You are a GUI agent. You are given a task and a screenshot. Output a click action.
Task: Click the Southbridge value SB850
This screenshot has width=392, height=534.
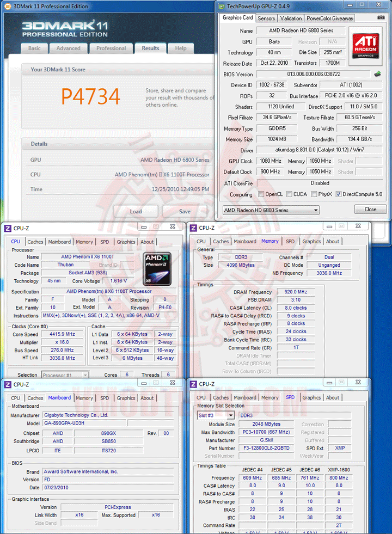(109, 441)
